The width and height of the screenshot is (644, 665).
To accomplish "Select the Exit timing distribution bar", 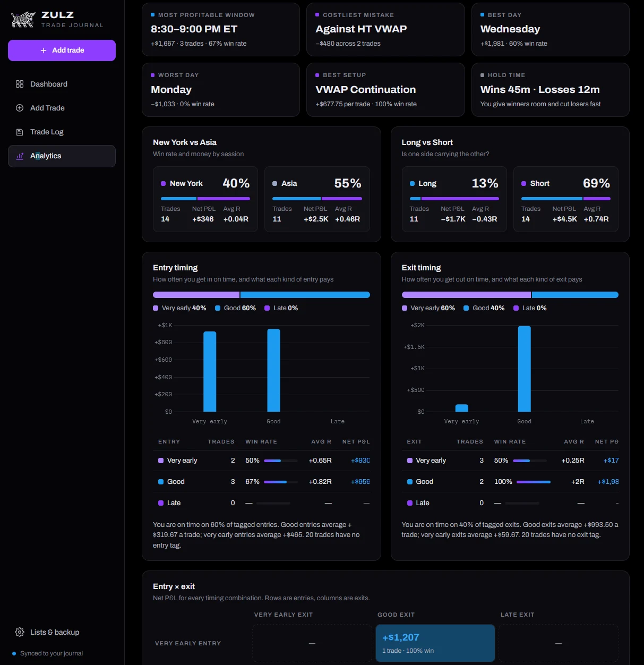I will coord(510,295).
